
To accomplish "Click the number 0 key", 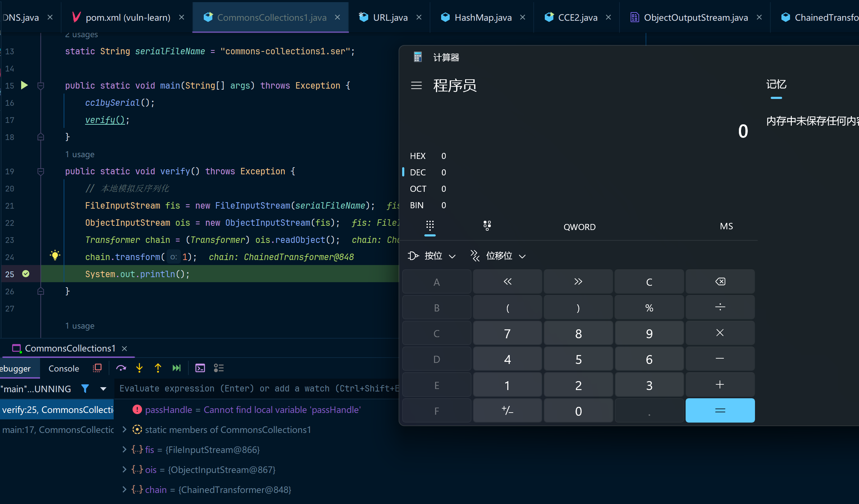I will [x=578, y=411].
